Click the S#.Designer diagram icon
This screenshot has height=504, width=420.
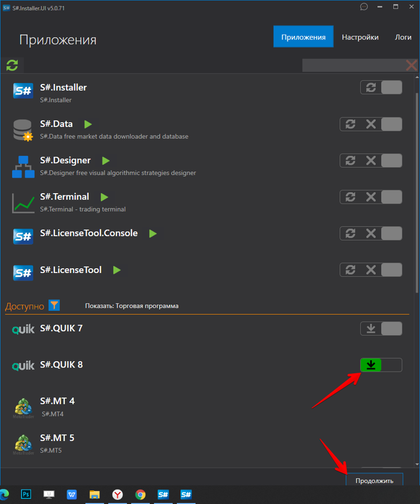(23, 167)
